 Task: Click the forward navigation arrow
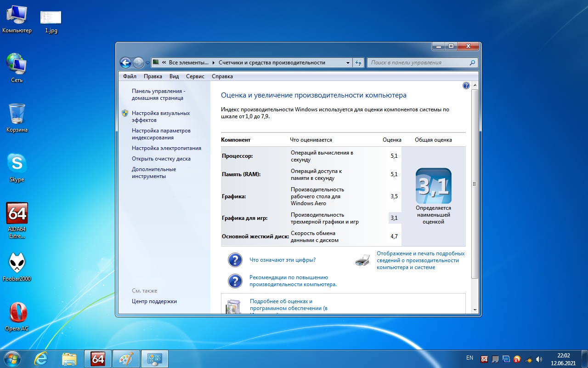click(x=138, y=63)
